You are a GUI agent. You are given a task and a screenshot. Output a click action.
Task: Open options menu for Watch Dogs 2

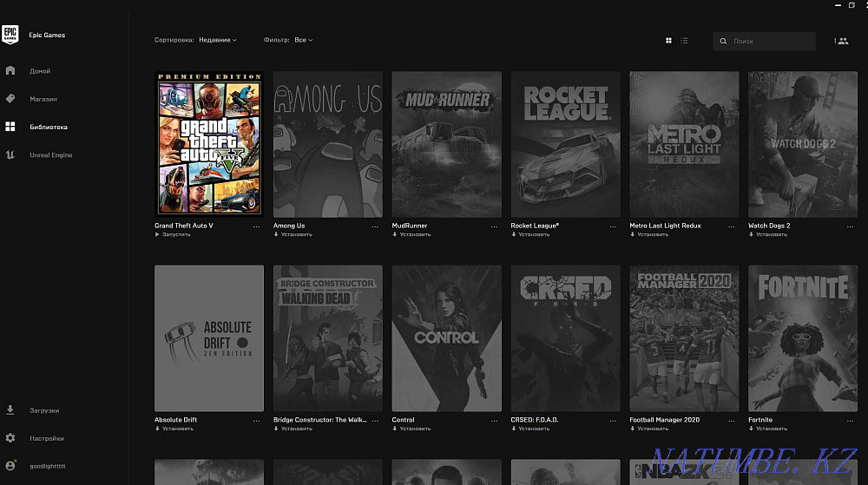tap(851, 226)
